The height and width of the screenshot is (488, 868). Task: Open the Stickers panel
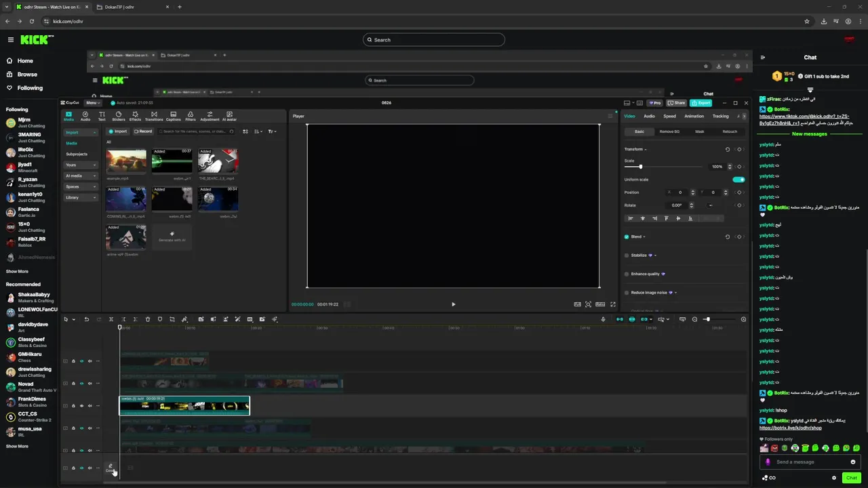[x=119, y=116]
